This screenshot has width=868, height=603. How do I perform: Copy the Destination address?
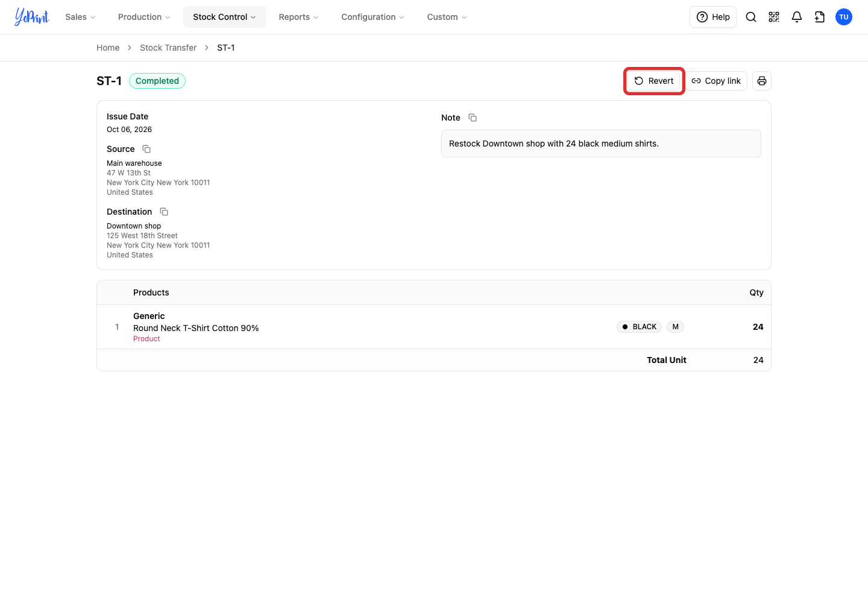(x=164, y=212)
